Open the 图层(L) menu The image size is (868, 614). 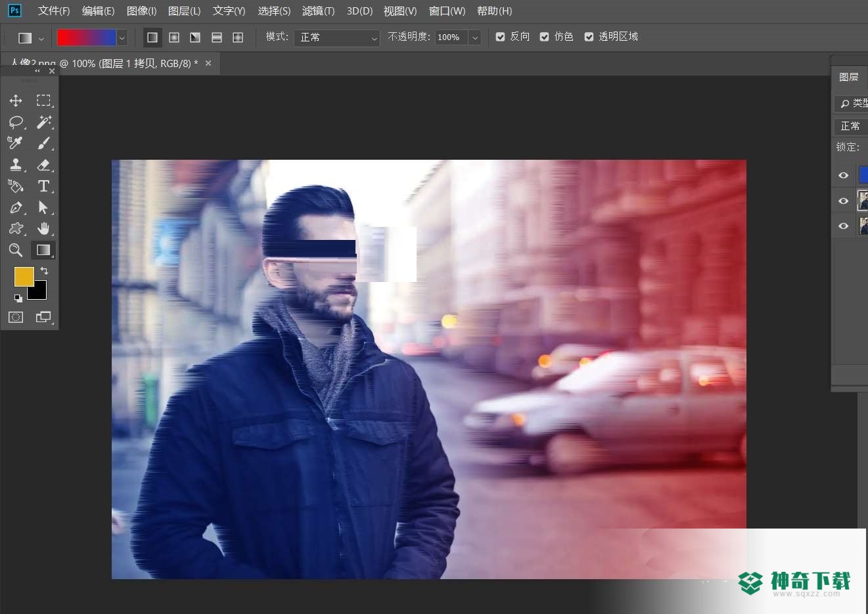184,11
